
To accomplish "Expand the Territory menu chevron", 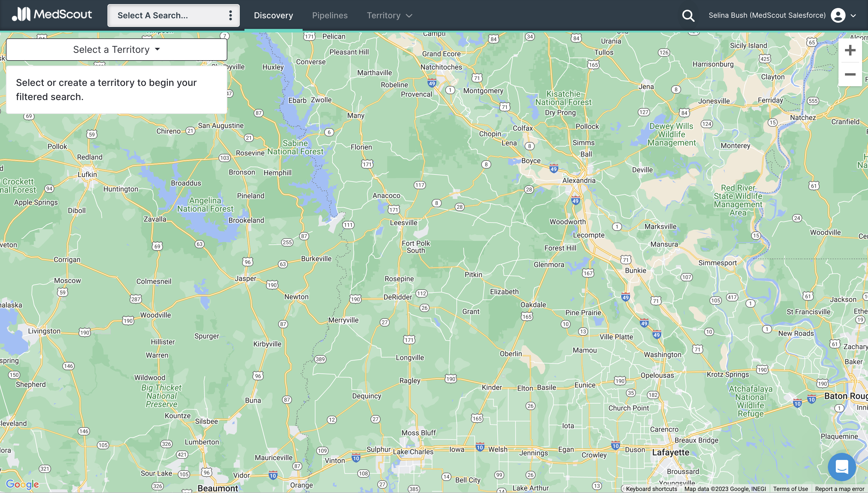I will pos(409,16).
